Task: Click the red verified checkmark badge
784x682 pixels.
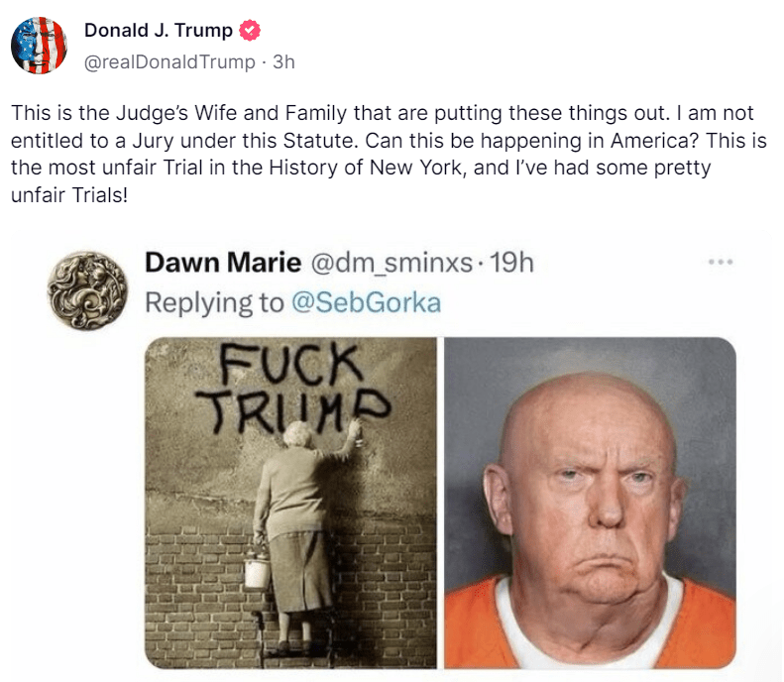Action: [x=250, y=30]
